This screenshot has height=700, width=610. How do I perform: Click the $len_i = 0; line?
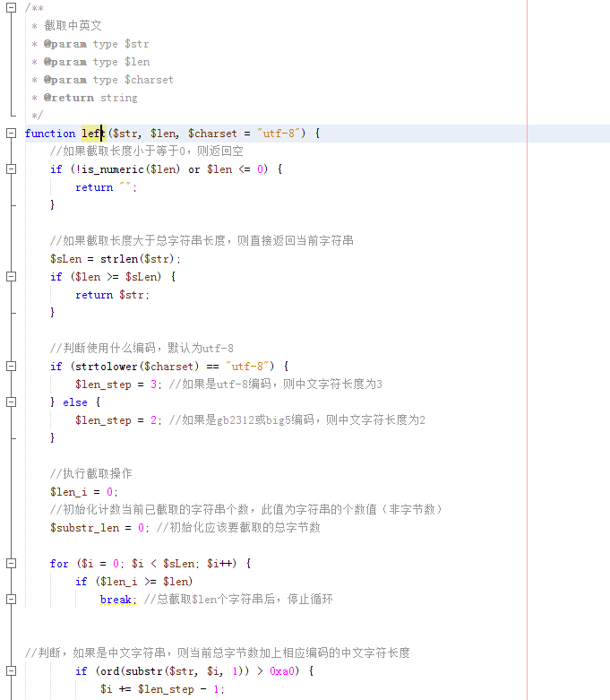tap(84, 492)
